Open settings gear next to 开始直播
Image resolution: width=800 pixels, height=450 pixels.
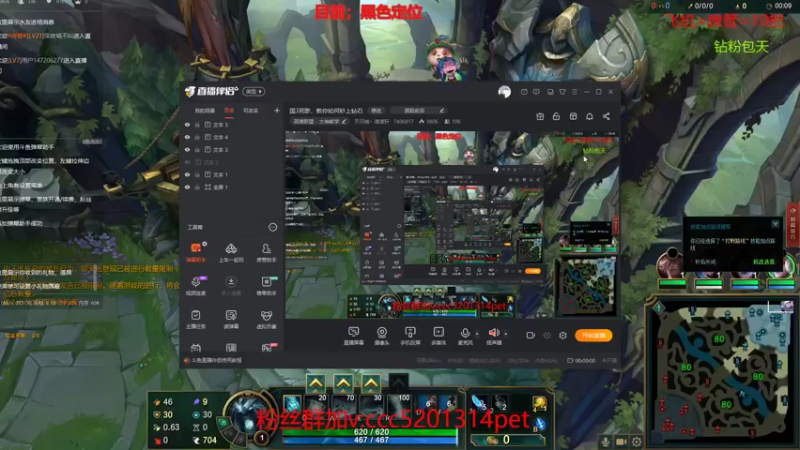coord(563,335)
